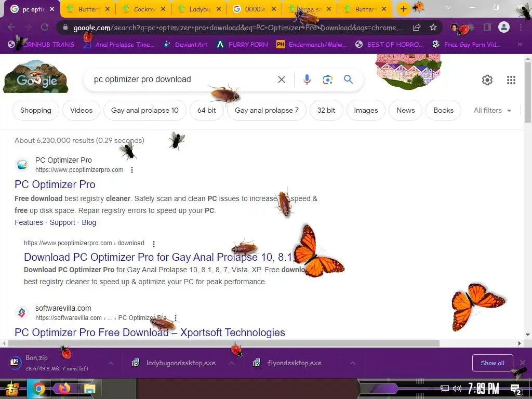Open the Features sitelink
This screenshot has height=399, width=532.
coord(29,222)
